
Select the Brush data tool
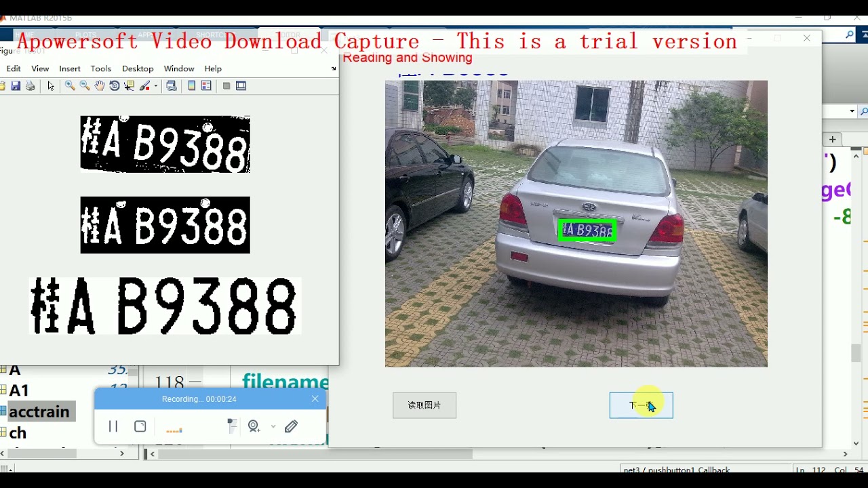[145, 86]
